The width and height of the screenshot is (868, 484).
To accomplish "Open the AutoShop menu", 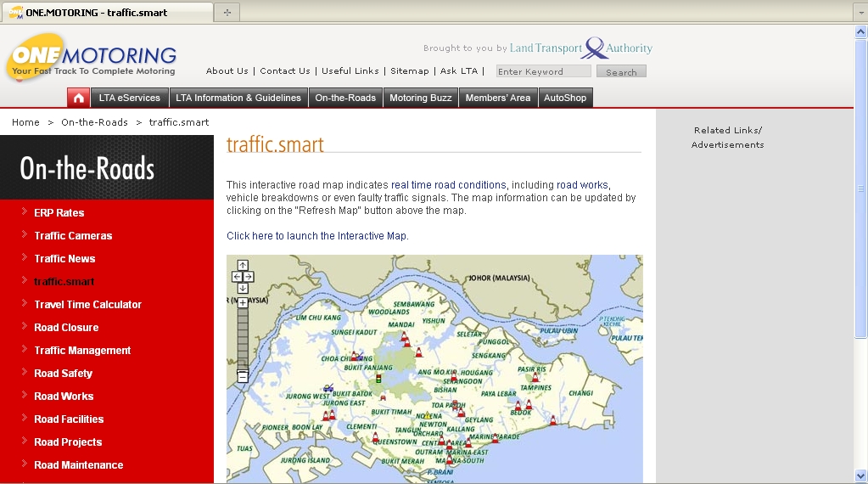I will click(565, 98).
